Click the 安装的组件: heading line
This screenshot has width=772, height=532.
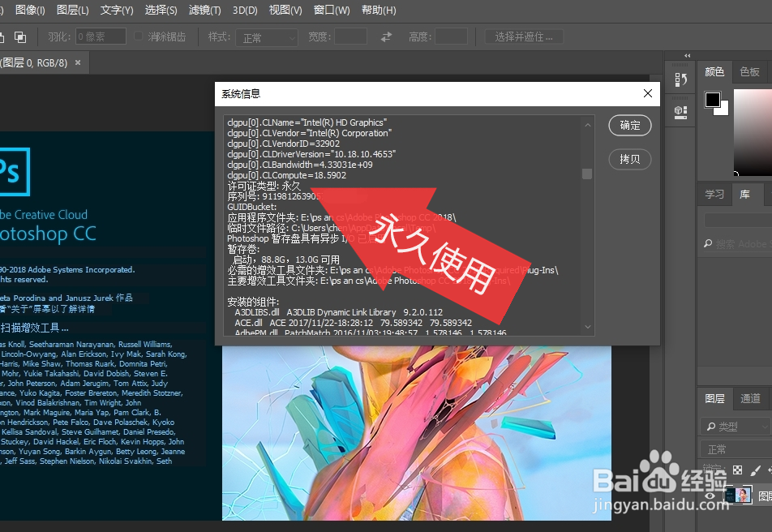253,302
